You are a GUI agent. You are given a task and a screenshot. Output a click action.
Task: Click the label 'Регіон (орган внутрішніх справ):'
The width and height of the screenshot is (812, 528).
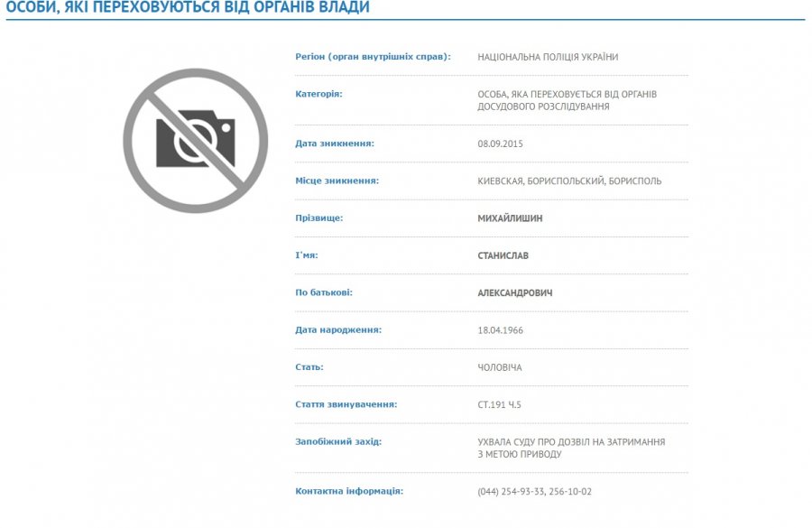point(373,57)
